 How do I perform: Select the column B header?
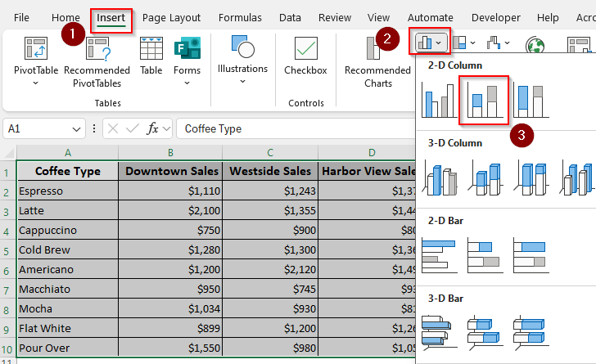pyautogui.click(x=170, y=153)
